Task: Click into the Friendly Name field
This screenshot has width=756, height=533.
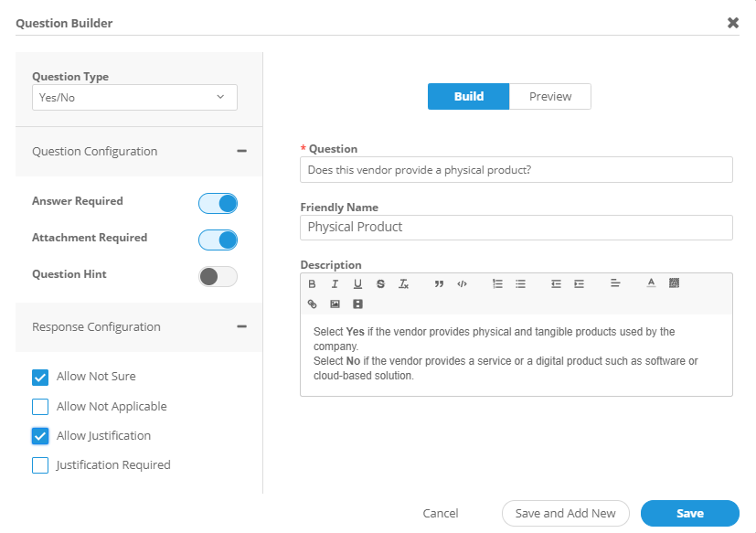Action: [516, 228]
